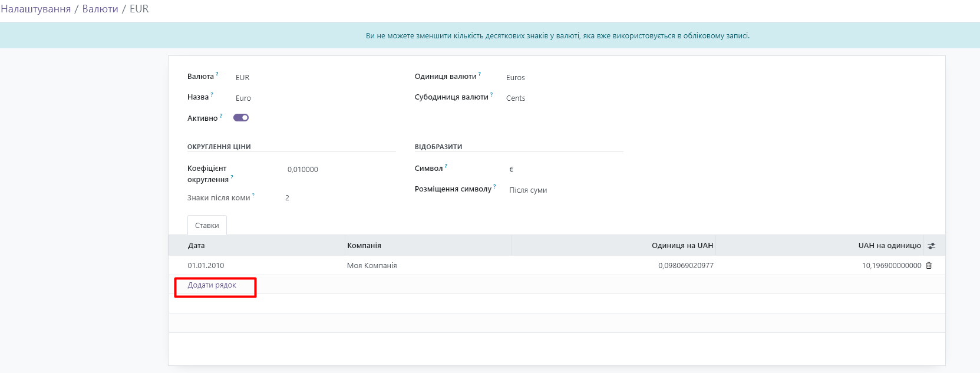Viewport: 980px width, 373px height.
Task: Click help icon next to Знаки після коми
Action: 253,196
